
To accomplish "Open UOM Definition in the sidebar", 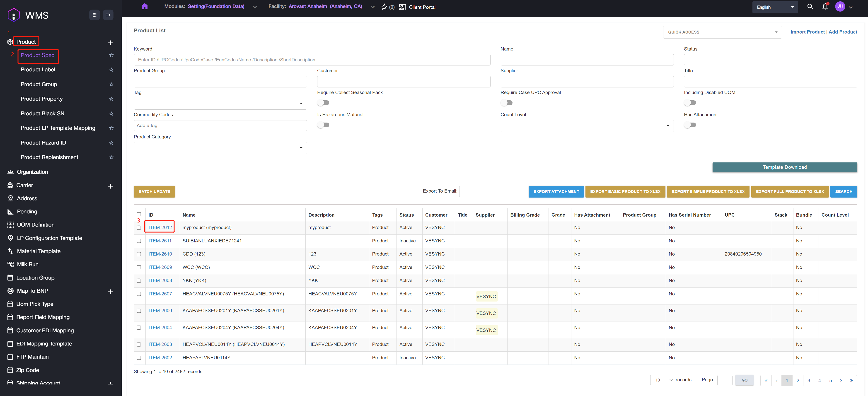I will pos(36,225).
